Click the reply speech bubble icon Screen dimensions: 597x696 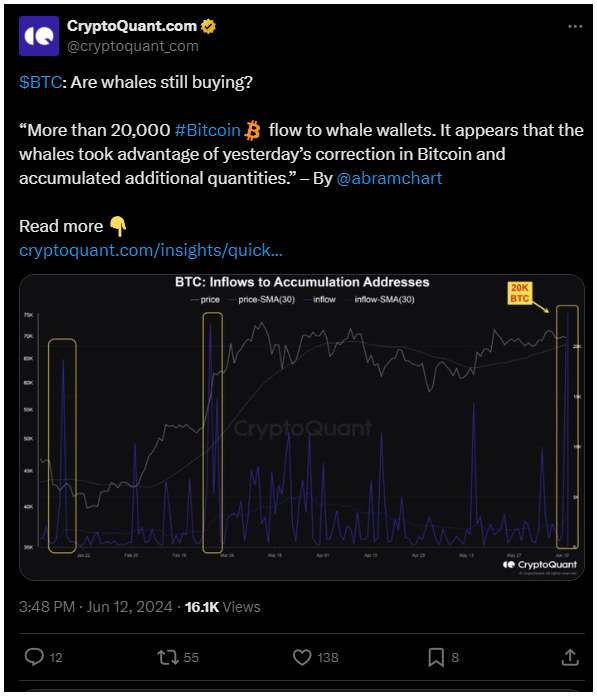[34, 657]
